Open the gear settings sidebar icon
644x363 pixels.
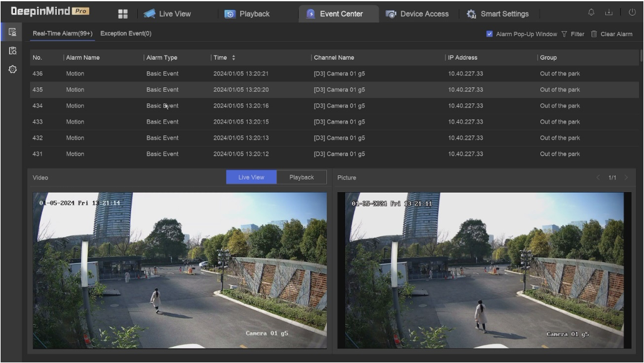(x=12, y=69)
